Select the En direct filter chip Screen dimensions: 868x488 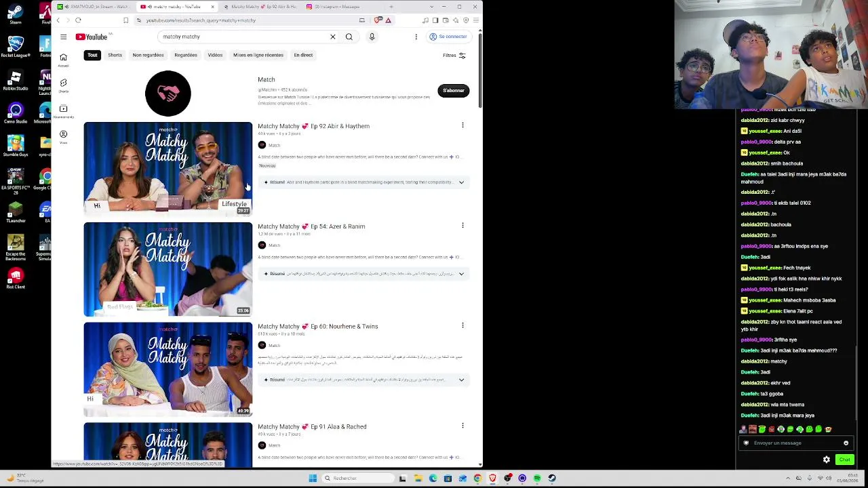click(x=303, y=55)
